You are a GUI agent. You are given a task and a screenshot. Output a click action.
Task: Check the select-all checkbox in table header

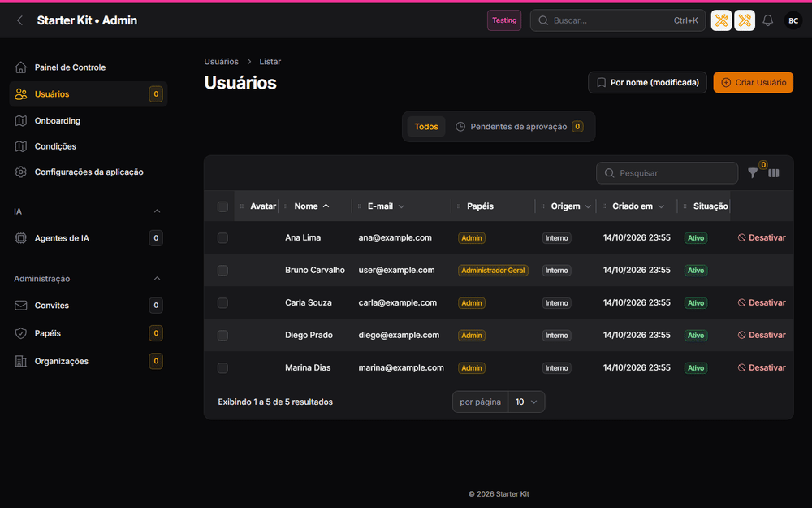click(x=222, y=206)
